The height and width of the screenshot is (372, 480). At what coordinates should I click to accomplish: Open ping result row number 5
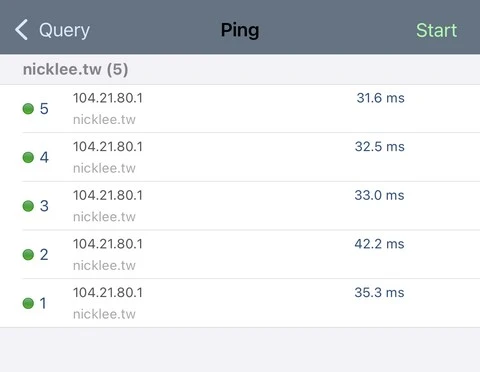(x=240, y=109)
